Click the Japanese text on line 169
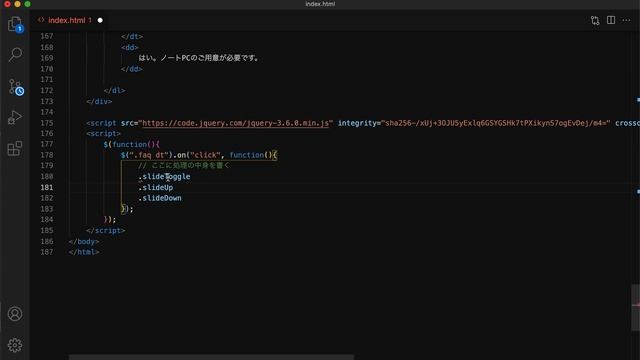 click(199, 58)
